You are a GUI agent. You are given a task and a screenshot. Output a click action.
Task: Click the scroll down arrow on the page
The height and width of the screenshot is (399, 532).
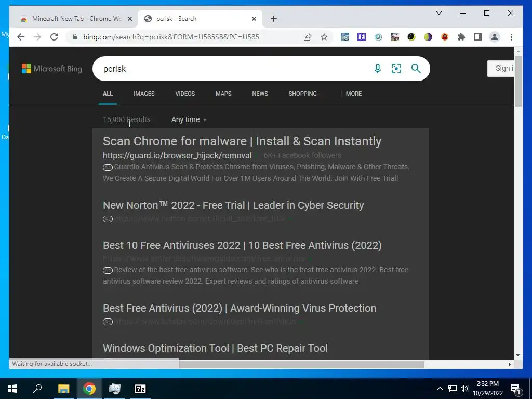coord(518,355)
